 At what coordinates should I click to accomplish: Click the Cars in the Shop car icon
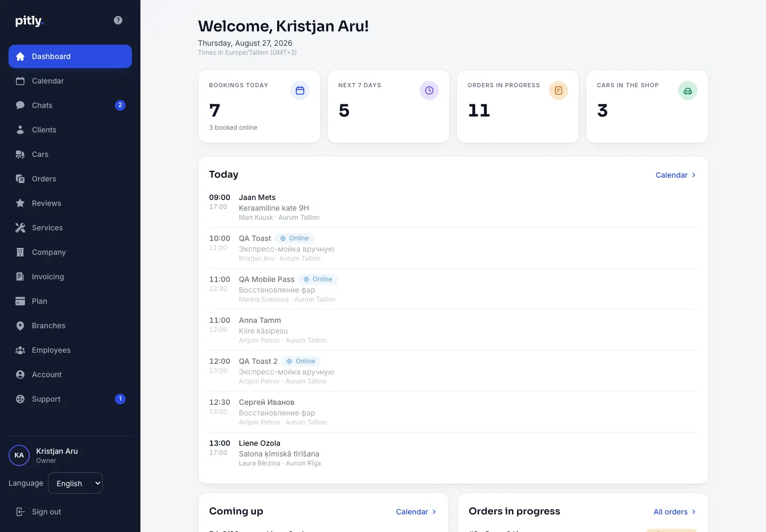point(688,90)
